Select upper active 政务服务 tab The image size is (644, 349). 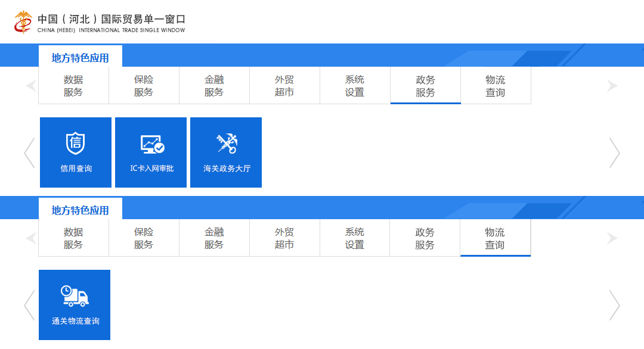(x=426, y=85)
